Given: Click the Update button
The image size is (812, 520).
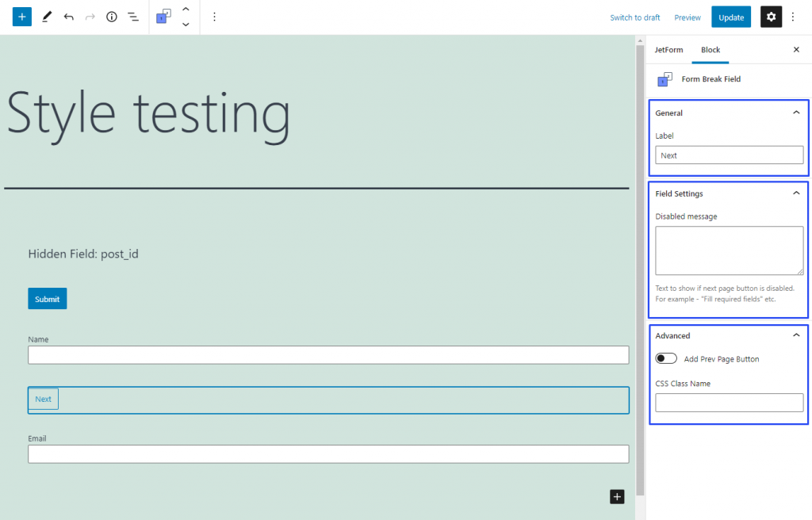Looking at the screenshot, I should [730, 17].
